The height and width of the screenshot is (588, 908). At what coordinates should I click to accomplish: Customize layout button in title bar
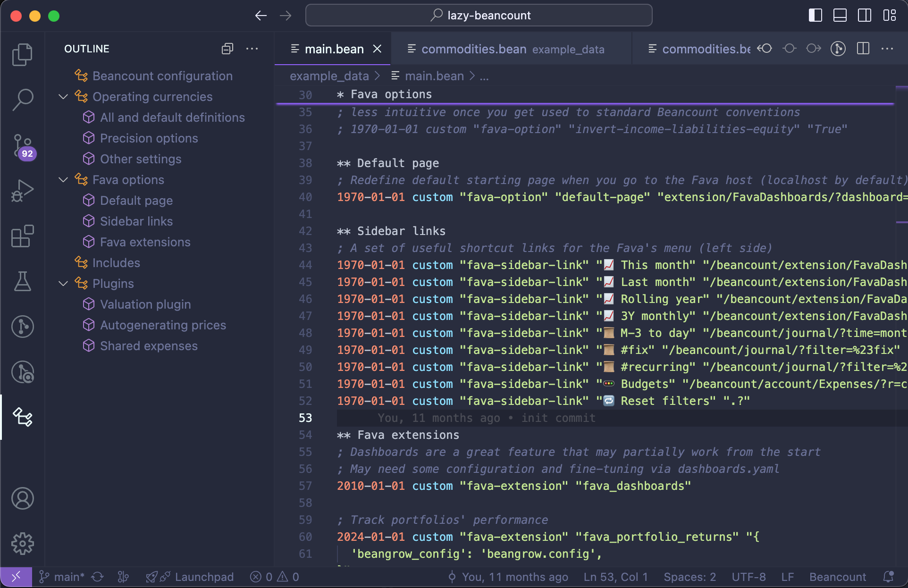(x=890, y=16)
